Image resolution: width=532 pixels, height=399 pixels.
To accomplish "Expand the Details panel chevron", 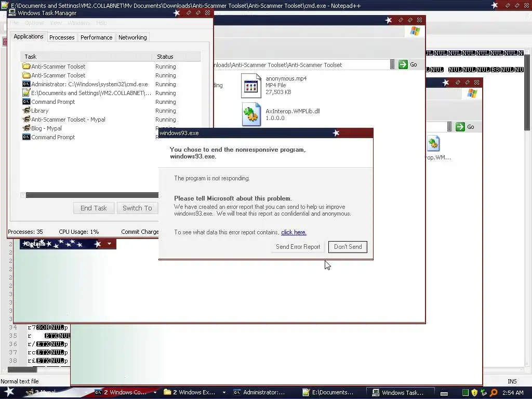I will pyautogui.click(x=109, y=244).
